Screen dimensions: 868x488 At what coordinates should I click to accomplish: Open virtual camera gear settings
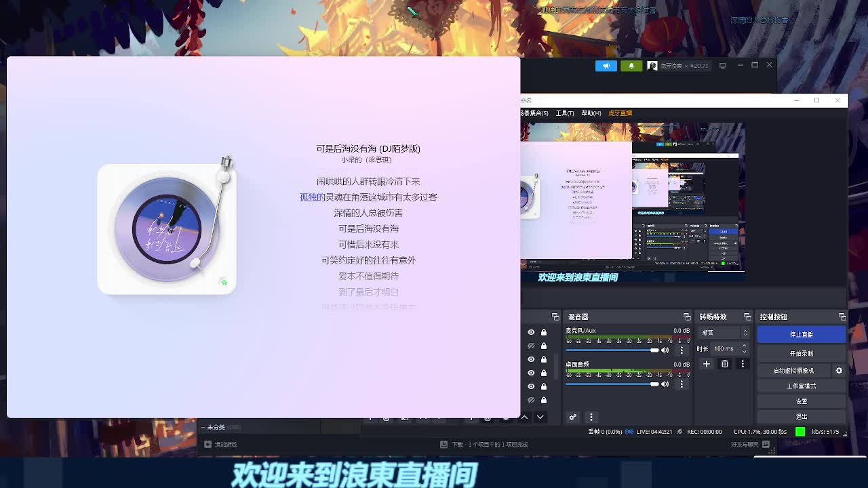coord(839,371)
